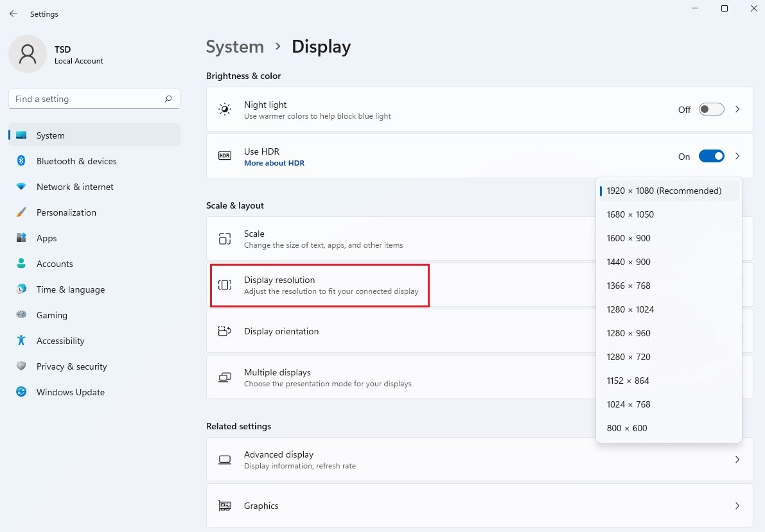Click the search magnifier icon

click(x=168, y=99)
